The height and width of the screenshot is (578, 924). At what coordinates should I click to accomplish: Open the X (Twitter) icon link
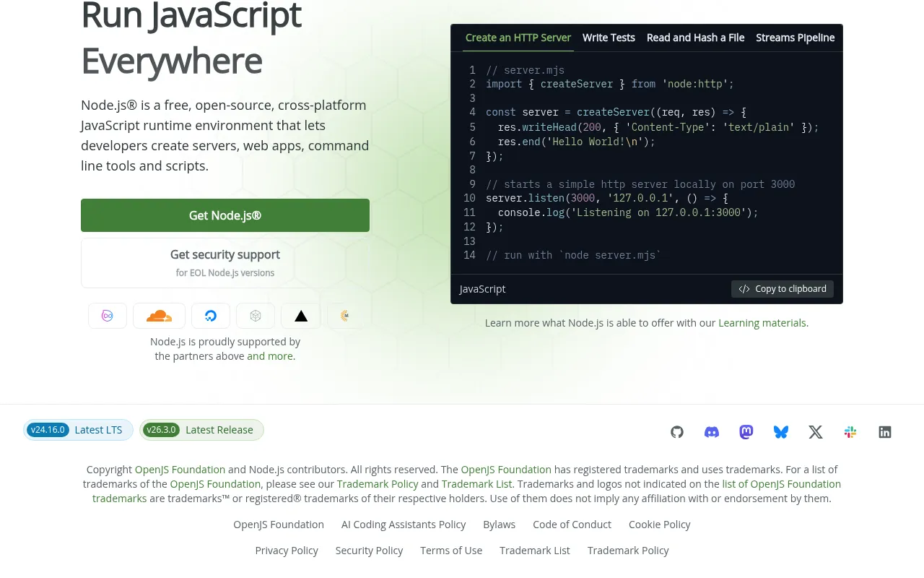(816, 432)
